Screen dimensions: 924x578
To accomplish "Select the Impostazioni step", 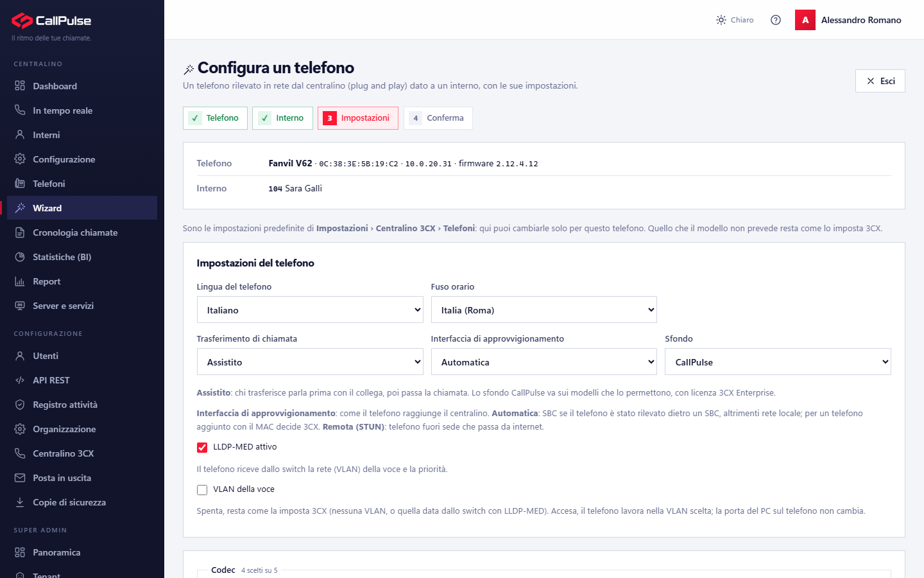I will [358, 118].
